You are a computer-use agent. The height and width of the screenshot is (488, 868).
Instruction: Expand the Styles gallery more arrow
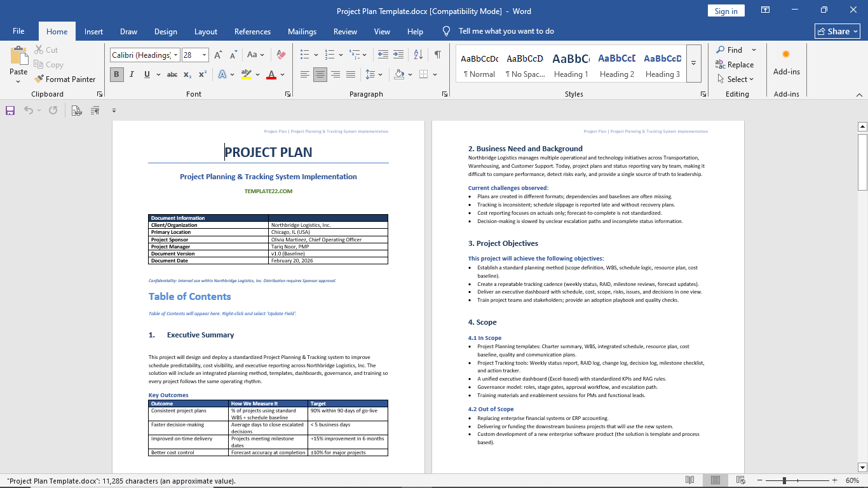tap(694, 63)
